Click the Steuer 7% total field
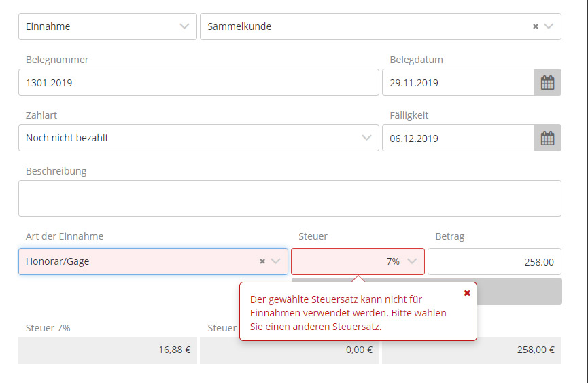 tap(107, 350)
